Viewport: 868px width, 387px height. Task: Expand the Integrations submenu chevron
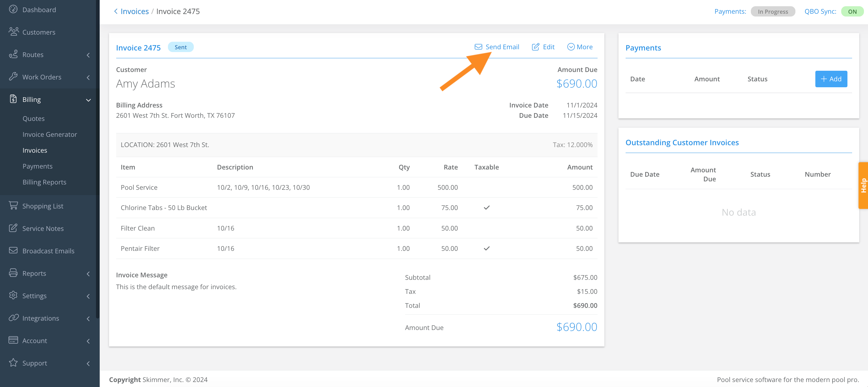click(88, 318)
